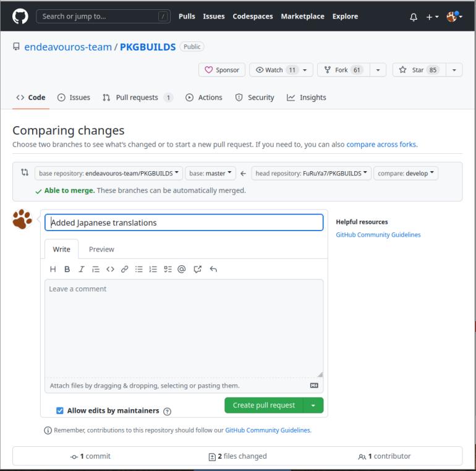Open base: master branch dropdown
This screenshot has width=476, height=471.
tap(210, 173)
